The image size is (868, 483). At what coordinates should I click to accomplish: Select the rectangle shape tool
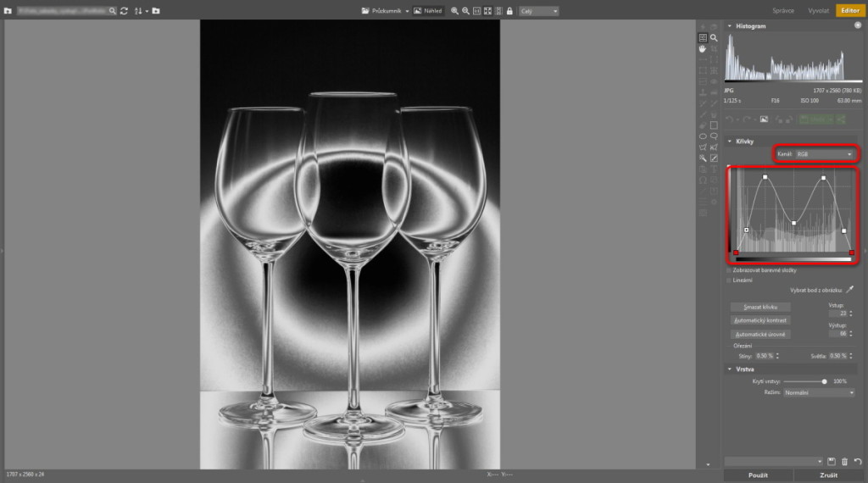click(714, 125)
